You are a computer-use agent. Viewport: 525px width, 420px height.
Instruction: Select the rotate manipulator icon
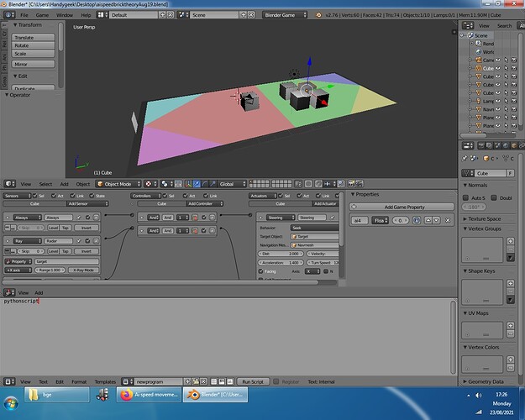pos(205,184)
